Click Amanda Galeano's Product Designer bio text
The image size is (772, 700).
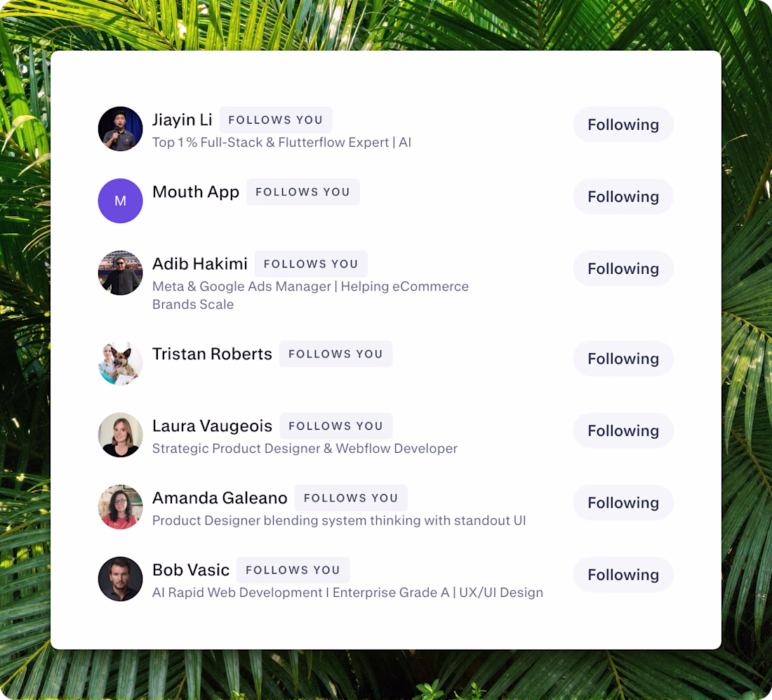[338, 521]
